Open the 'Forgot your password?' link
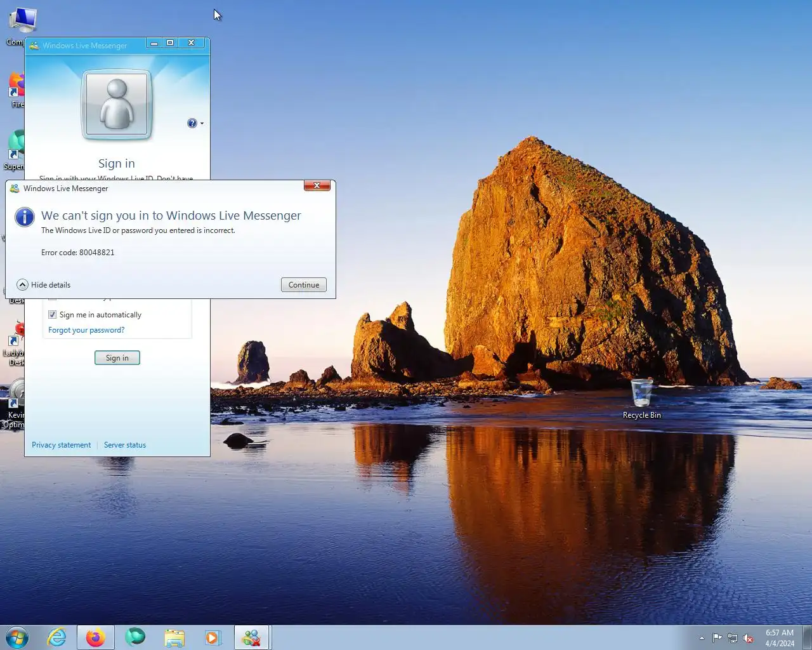The image size is (812, 650). coord(86,330)
